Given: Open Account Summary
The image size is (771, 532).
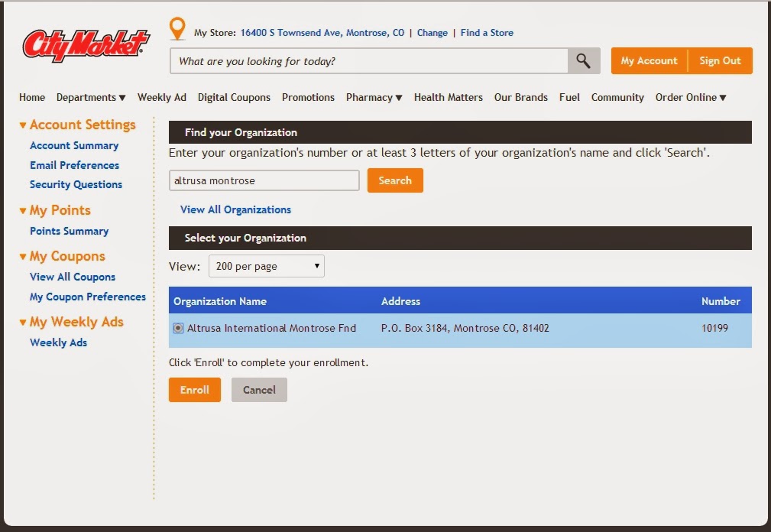Looking at the screenshot, I should click(74, 145).
